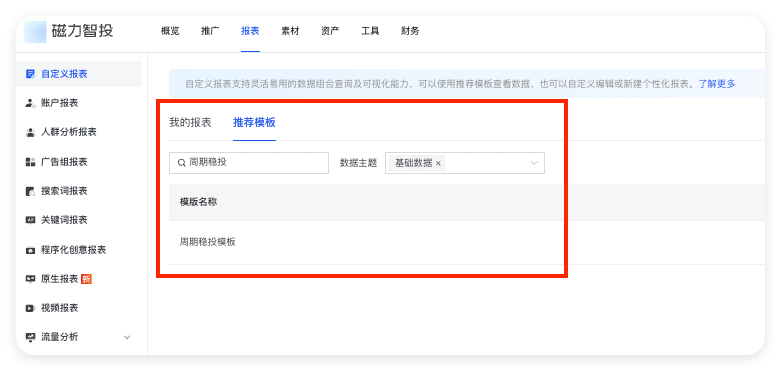Viewport: 780px width, 370px height.
Task: Remove the 基础数据 tag
Action: click(438, 163)
